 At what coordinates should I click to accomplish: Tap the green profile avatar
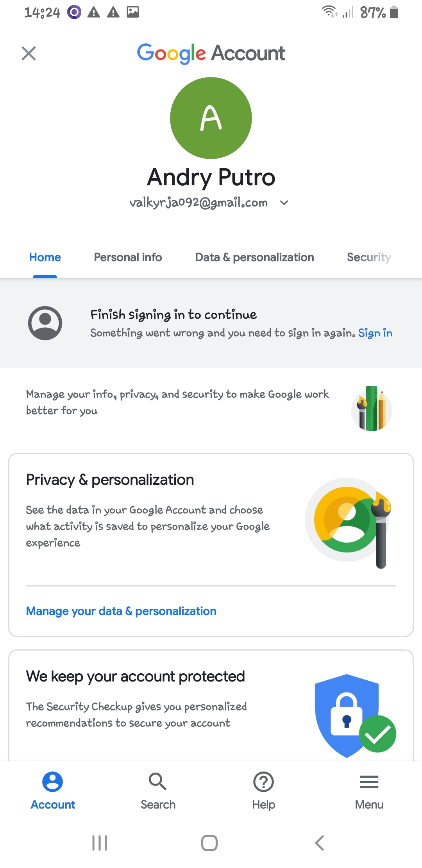coord(211,118)
